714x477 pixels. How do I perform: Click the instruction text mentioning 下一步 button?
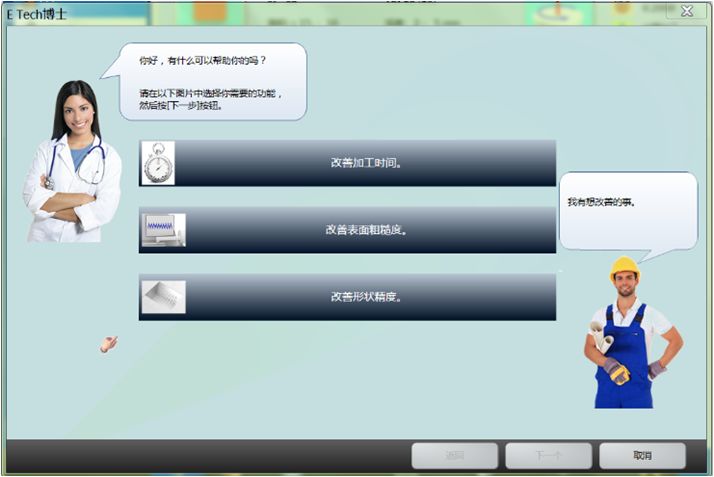point(210,99)
